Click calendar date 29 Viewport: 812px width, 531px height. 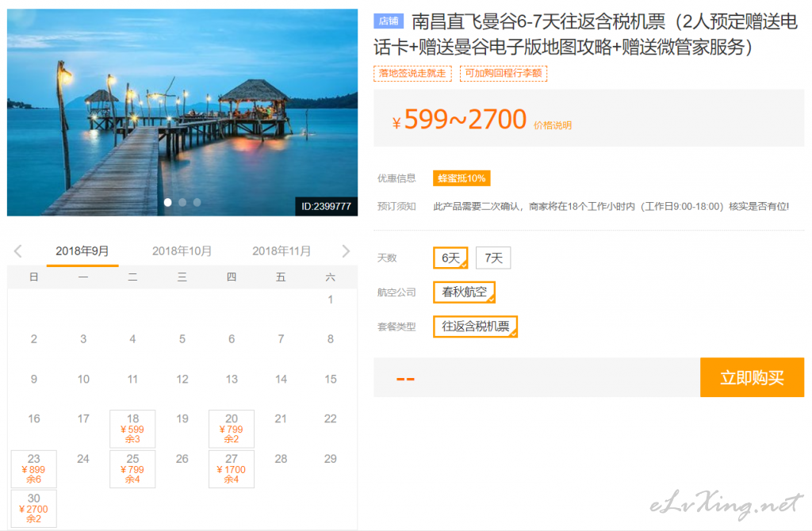[x=331, y=459]
